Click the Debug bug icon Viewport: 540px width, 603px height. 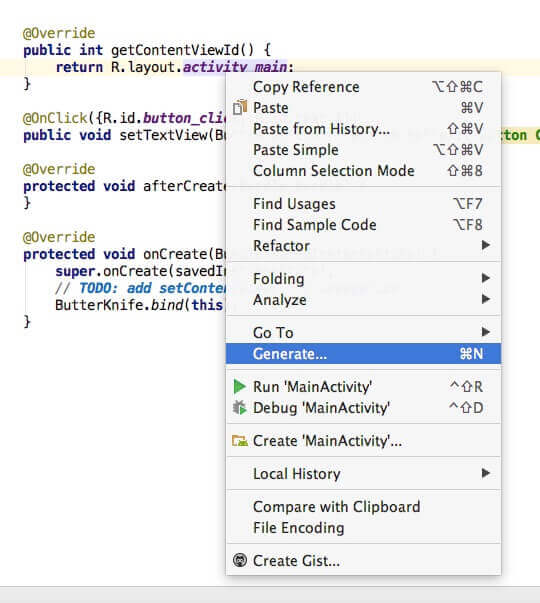[240, 408]
